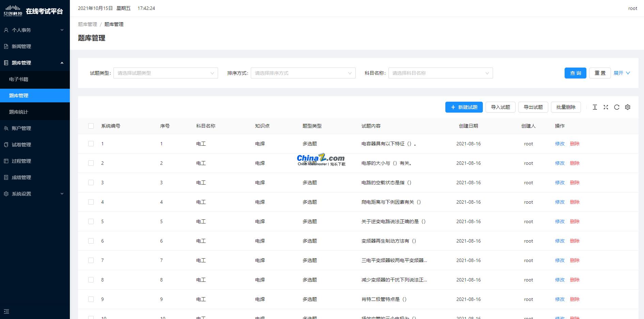Check the checkbox for row 2
Image resolution: width=644 pixels, height=319 pixels.
(x=91, y=163)
